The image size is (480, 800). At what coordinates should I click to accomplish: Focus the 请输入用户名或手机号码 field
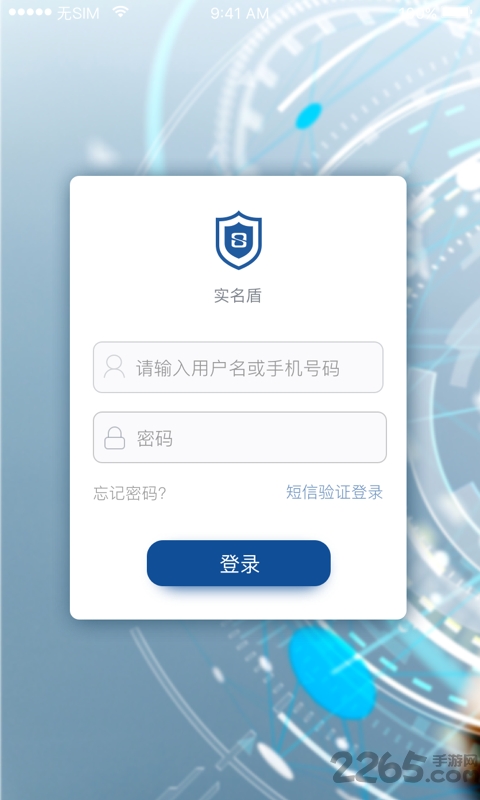point(238,367)
